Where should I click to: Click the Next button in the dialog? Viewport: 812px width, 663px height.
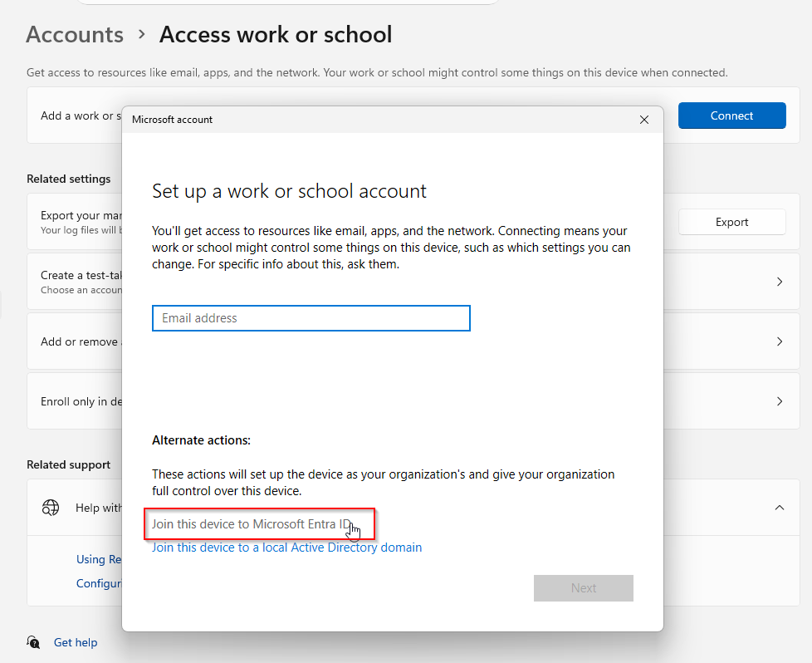coord(583,588)
